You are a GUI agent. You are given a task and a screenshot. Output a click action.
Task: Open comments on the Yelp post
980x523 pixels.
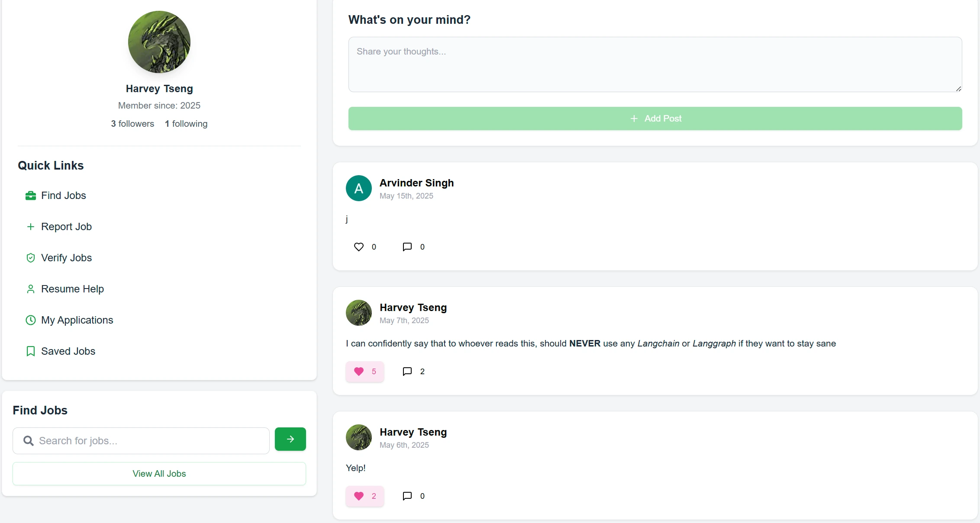407,496
